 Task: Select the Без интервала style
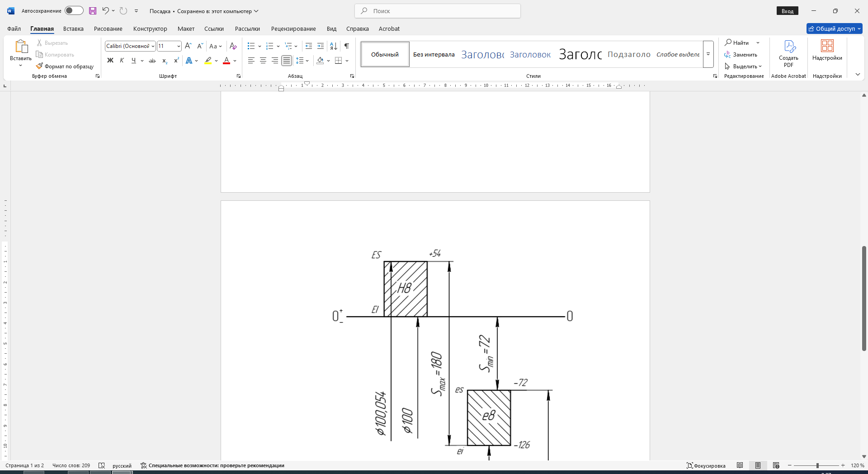click(434, 54)
